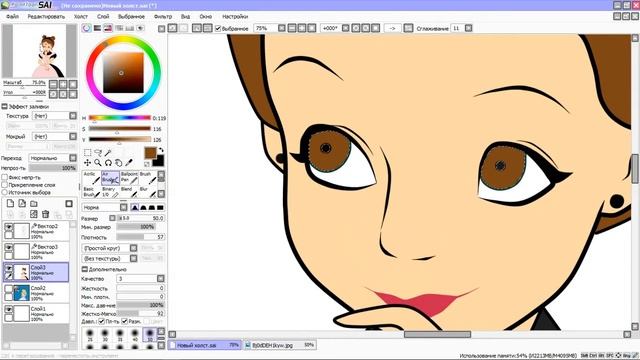Hide the Вектор3 layer
Screen dimensions: 640x360
tap(9, 248)
